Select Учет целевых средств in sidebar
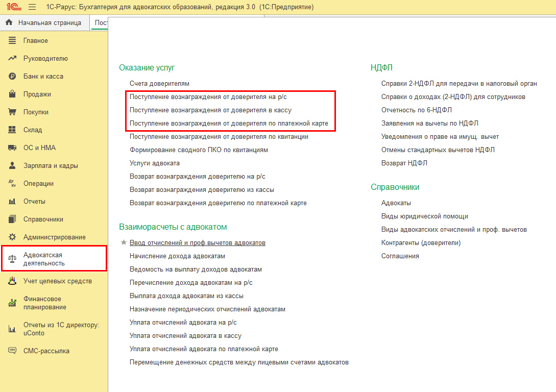556x392 pixels. [57, 281]
